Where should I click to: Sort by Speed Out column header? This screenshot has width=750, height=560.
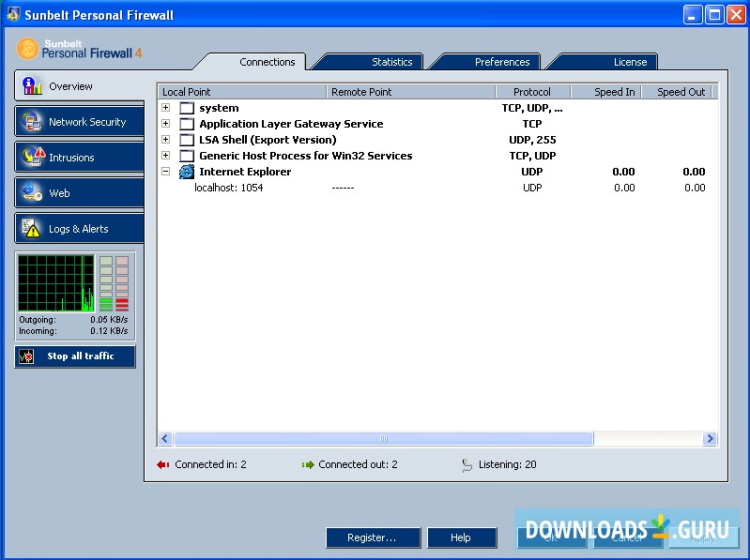(x=677, y=92)
